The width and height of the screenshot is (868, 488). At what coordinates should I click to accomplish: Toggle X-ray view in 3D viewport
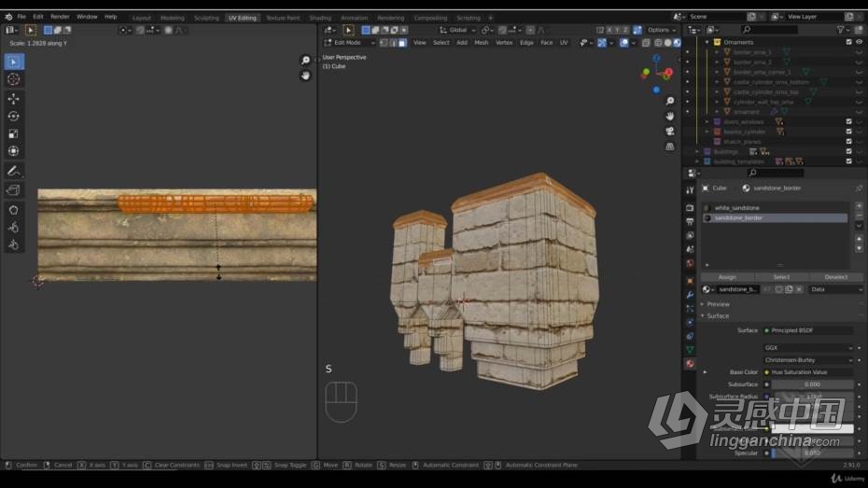pos(646,43)
